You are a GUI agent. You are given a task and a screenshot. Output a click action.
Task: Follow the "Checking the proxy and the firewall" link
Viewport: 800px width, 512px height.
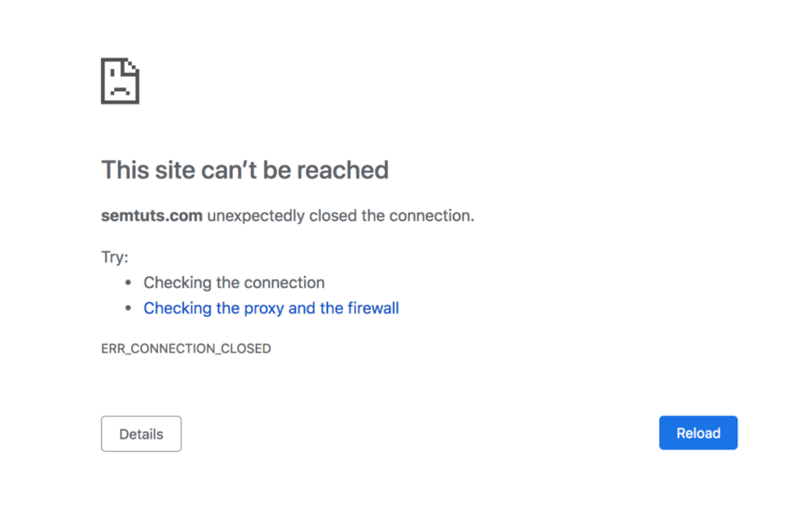(271, 308)
